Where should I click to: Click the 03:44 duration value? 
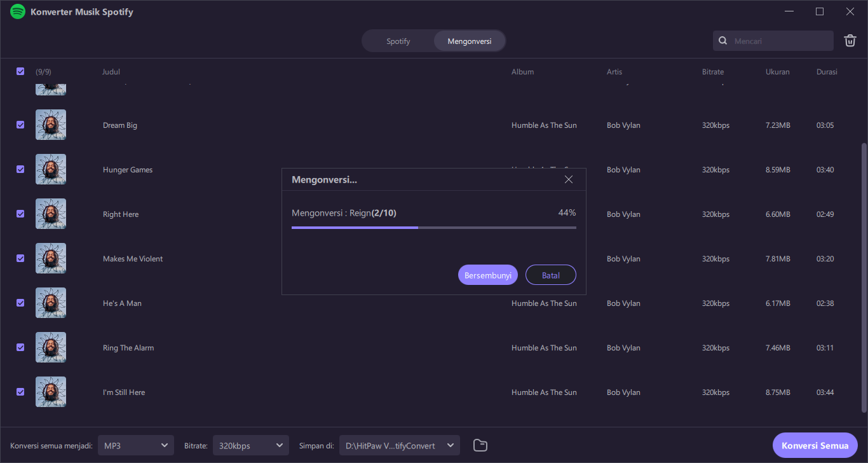(x=825, y=392)
